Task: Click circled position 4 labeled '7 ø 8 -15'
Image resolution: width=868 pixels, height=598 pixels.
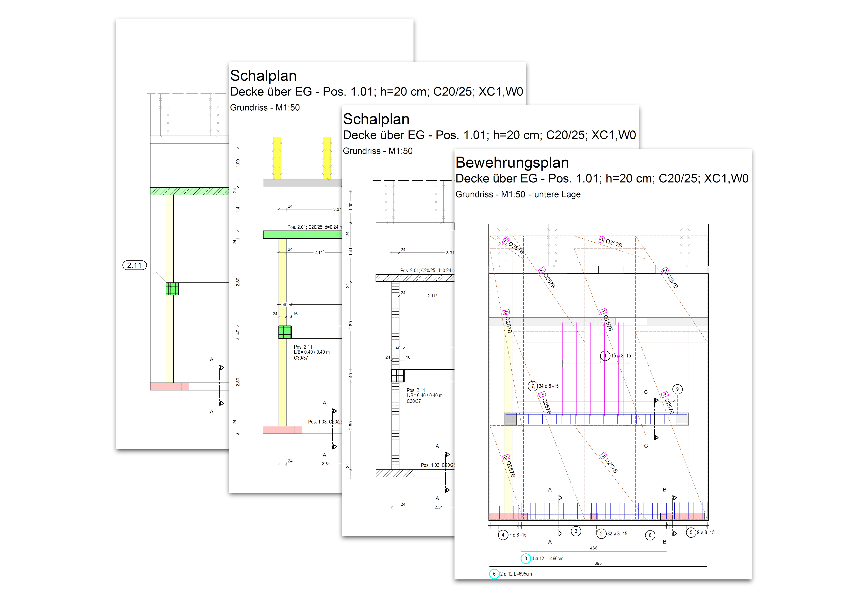Action: [x=503, y=535]
